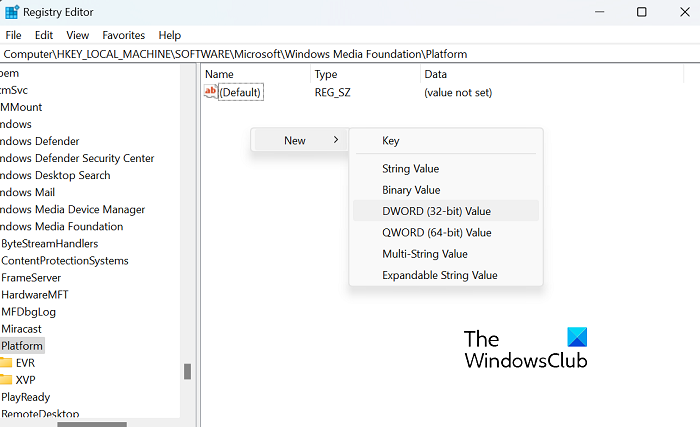Open the File menu
The width and height of the screenshot is (700, 427).
click(13, 35)
